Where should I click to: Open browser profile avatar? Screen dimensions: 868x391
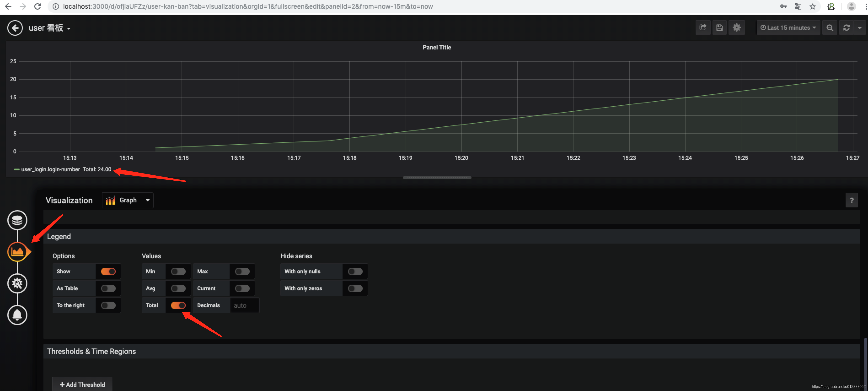(x=851, y=6)
